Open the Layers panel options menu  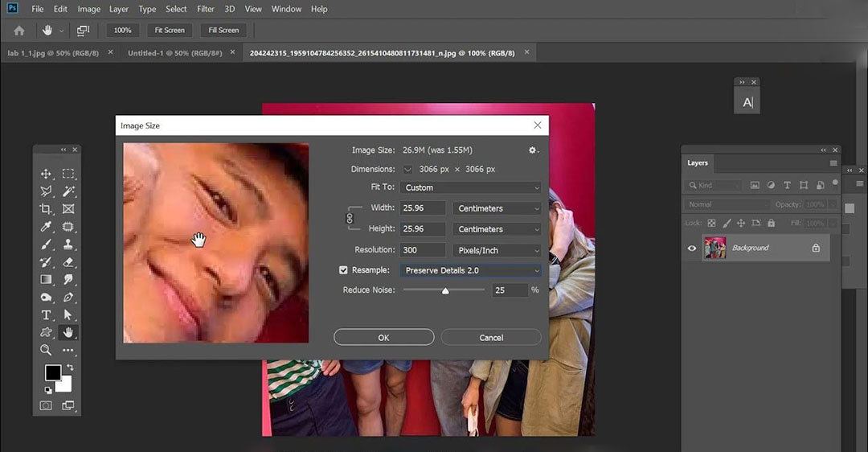833,162
